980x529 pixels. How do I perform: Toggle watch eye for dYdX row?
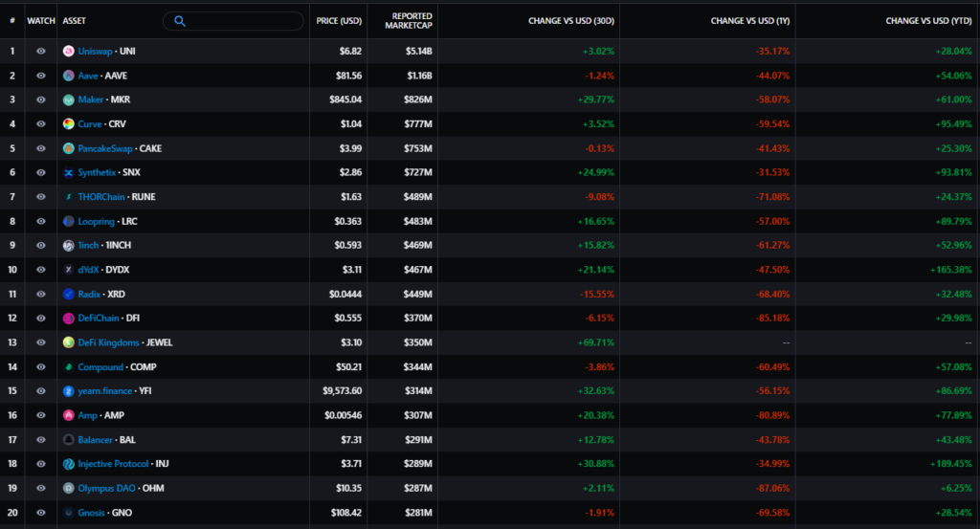41,270
